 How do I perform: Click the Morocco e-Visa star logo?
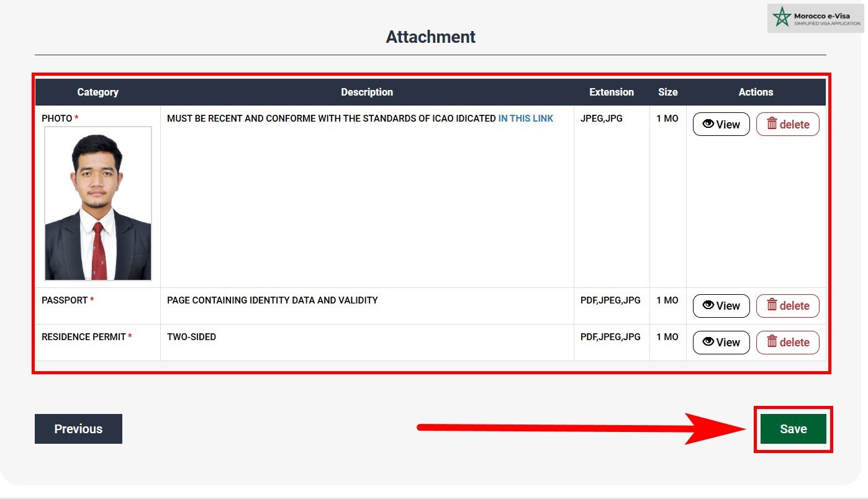point(782,17)
